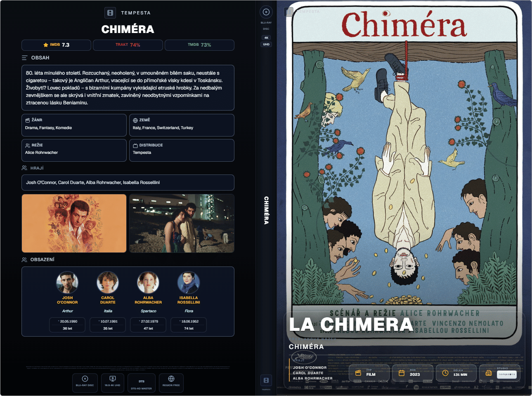
Task: Click the 16:9 4K UHD screen icon
Action: pyautogui.click(x=113, y=378)
